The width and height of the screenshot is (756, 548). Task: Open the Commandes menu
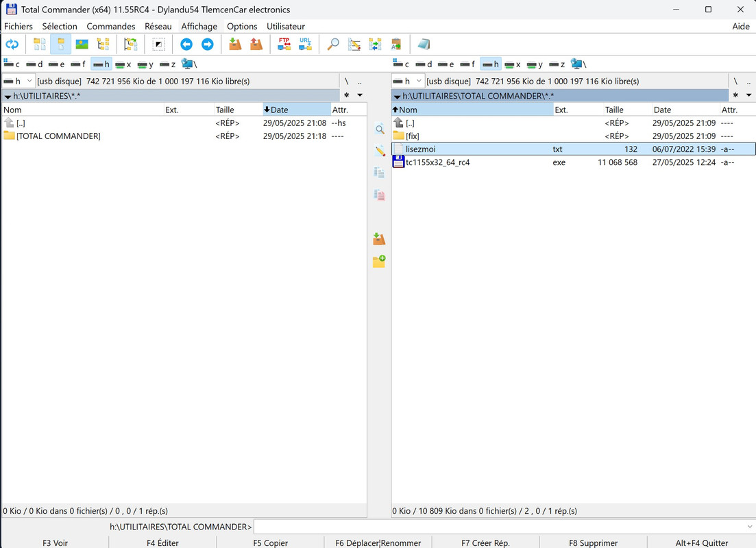[111, 27]
